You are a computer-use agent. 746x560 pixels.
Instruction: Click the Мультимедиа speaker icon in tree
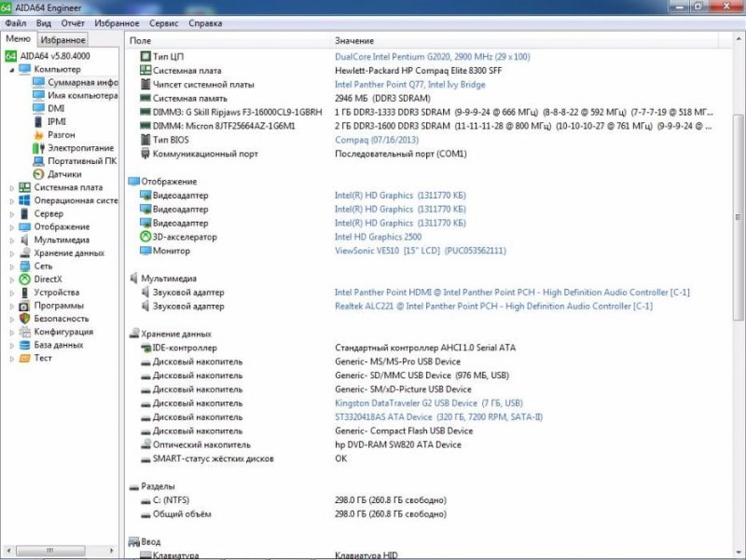pos(24,239)
